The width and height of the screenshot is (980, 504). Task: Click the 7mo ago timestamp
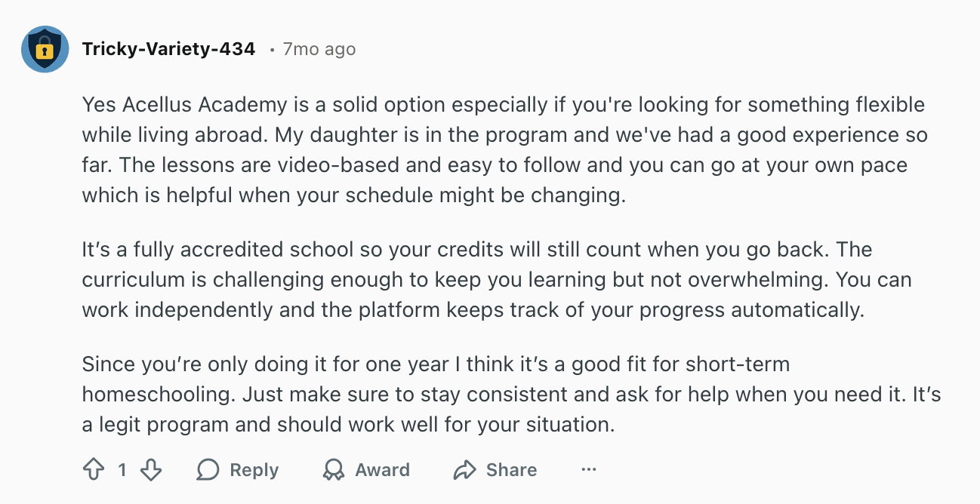pyautogui.click(x=318, y=49)
